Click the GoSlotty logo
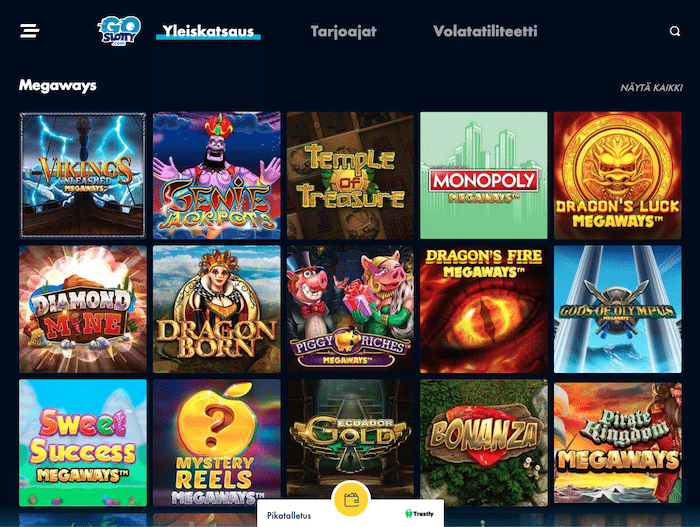 tap(119, 30)
